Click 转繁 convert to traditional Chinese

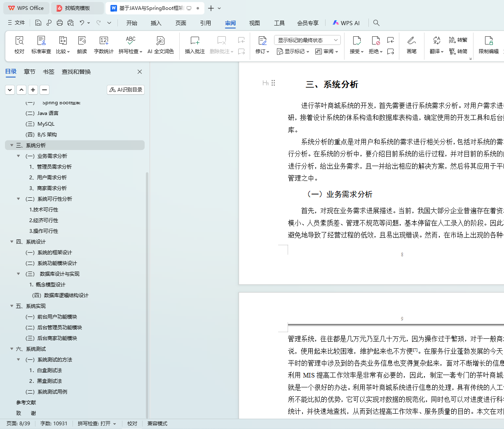click(458, 40)
